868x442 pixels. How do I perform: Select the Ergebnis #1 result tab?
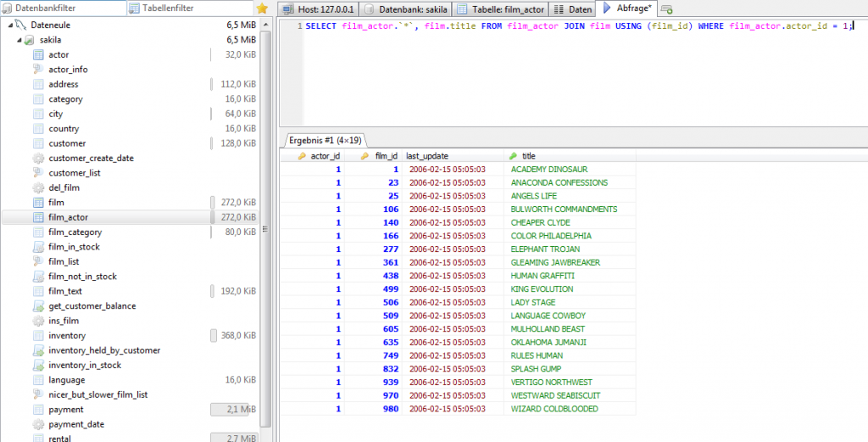pyautogui.click(x=324, y=140)
